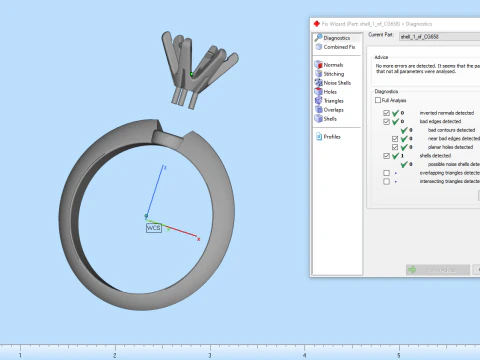480x360 pixels.
Task: Toggle inverted normals detected checkbox
Action: pos(386,113)
